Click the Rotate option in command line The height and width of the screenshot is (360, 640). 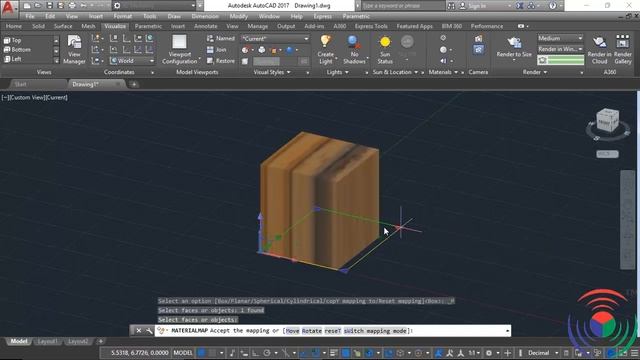point(312,331)
